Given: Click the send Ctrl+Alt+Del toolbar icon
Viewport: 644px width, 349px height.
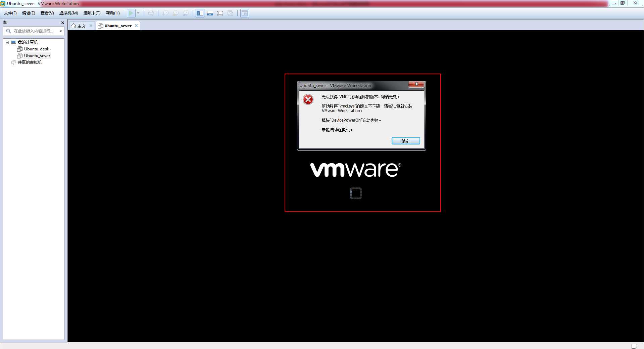Looking at the screenshot, I should pyautogui.click(x=151, y=13).
